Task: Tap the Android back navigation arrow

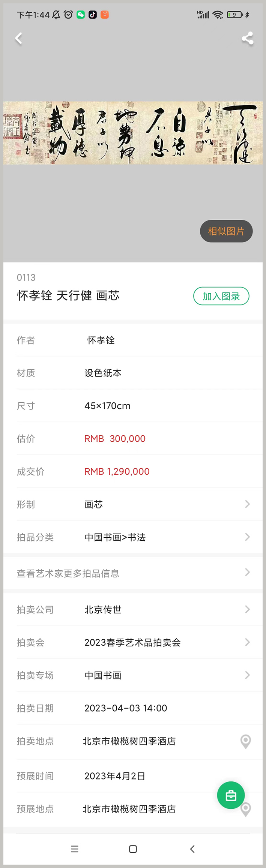Action: (192, 849)
